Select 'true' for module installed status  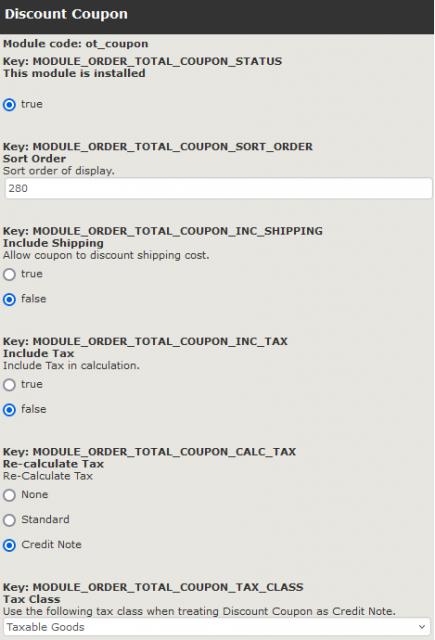9,104
